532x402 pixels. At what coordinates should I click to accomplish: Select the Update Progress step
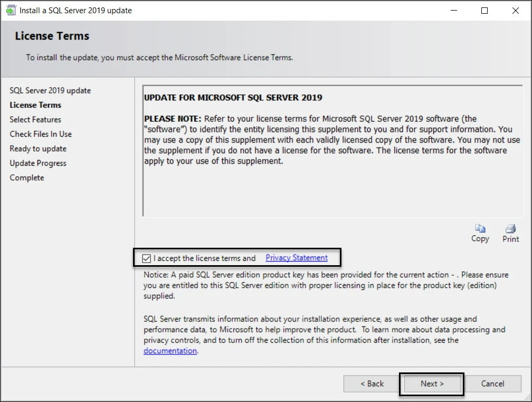(38, 163)
